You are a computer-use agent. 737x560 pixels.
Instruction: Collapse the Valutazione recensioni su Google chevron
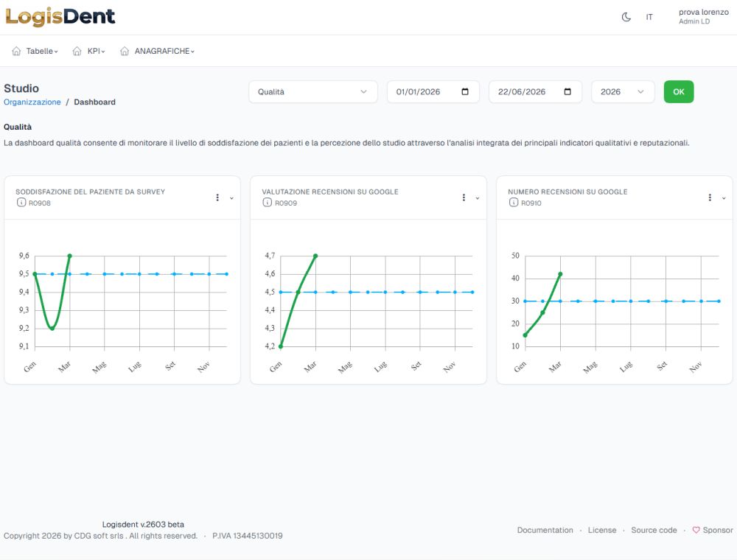[478, 198]
